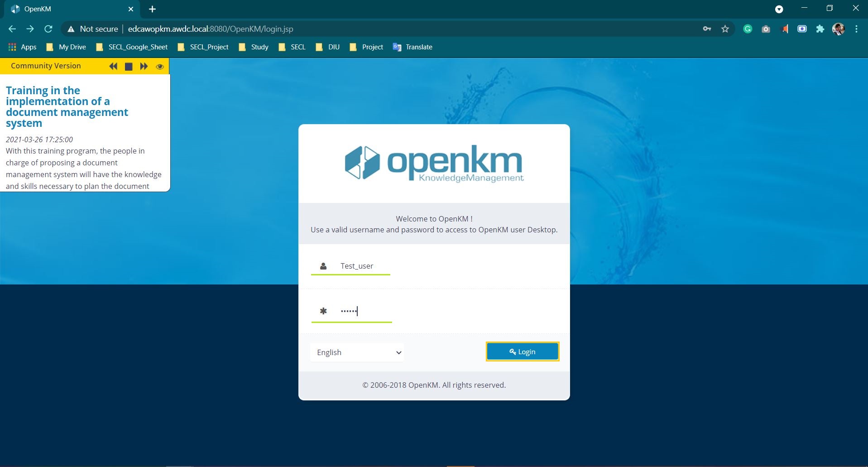Viewport: 868px width, 467px height.
Task: Open the SECL bookmark folder
Action: pos(292,47)
